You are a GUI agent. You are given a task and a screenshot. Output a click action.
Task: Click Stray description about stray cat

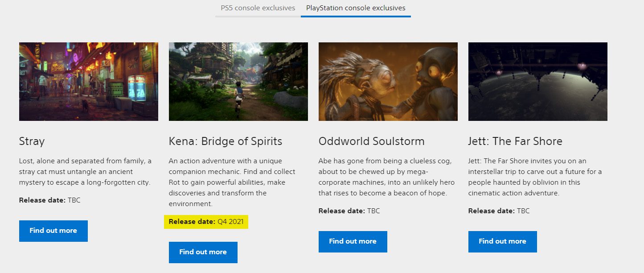coord(86,172)
